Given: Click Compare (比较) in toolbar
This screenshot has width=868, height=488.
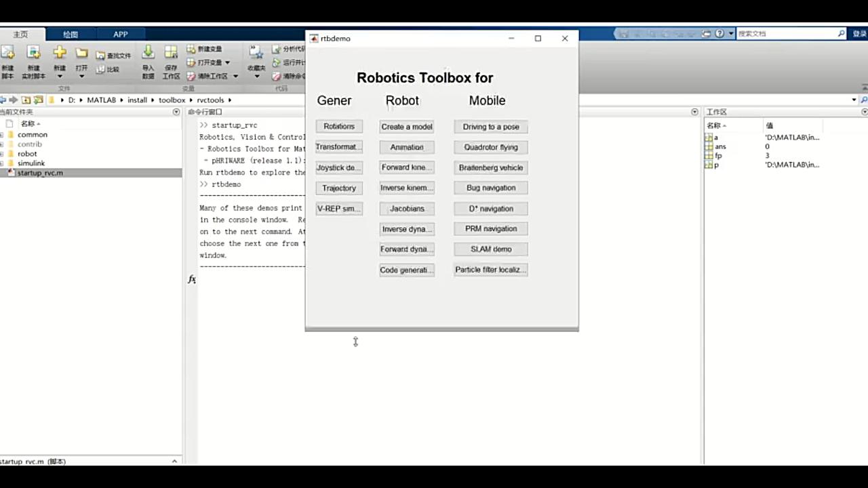Looking at the screenshot, I should [x=108, y=69].
